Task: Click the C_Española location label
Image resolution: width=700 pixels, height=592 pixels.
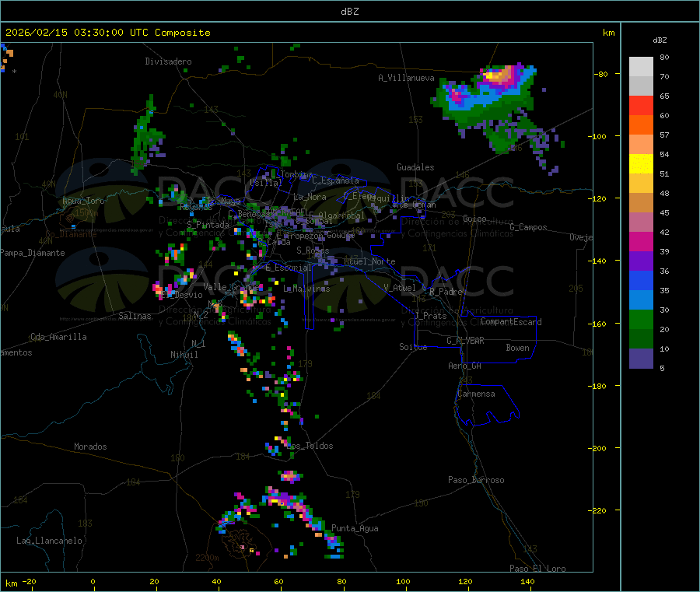Action: 335,180
